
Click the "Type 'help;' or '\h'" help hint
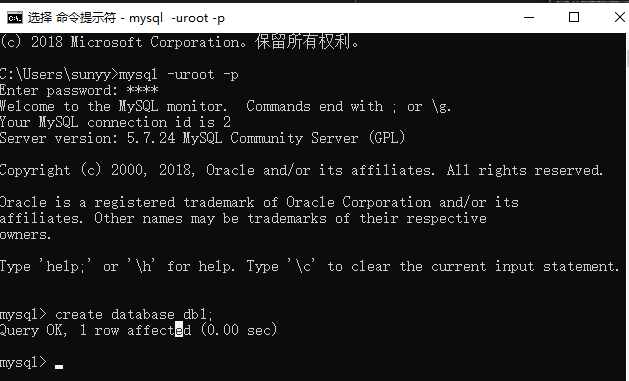pos(76,266)
